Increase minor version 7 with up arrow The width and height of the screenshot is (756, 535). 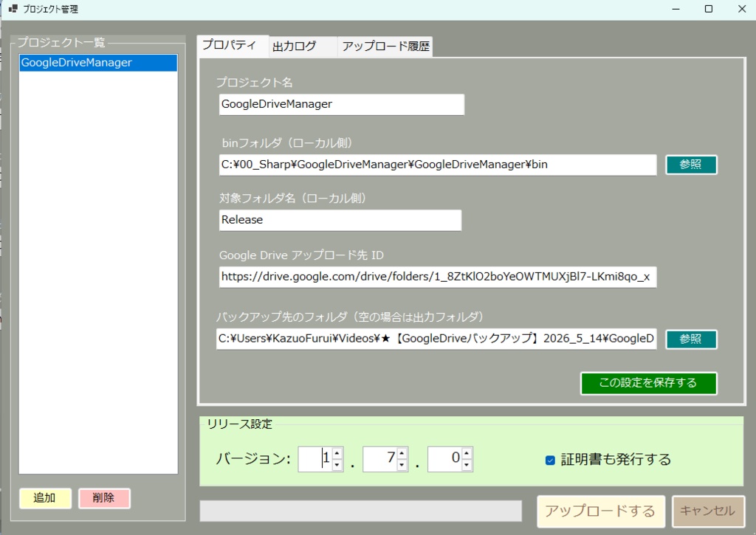pyautogui.click(x=402, y=453)
